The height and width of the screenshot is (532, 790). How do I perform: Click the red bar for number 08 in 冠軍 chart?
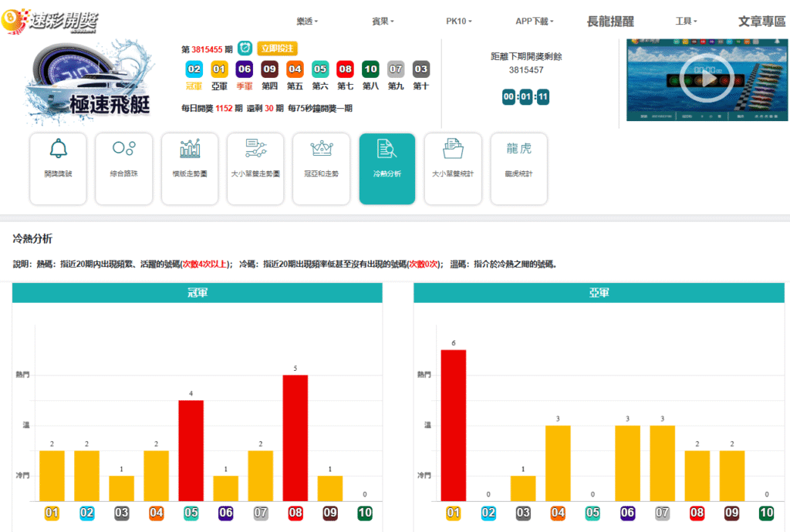(x=295, y=438)
